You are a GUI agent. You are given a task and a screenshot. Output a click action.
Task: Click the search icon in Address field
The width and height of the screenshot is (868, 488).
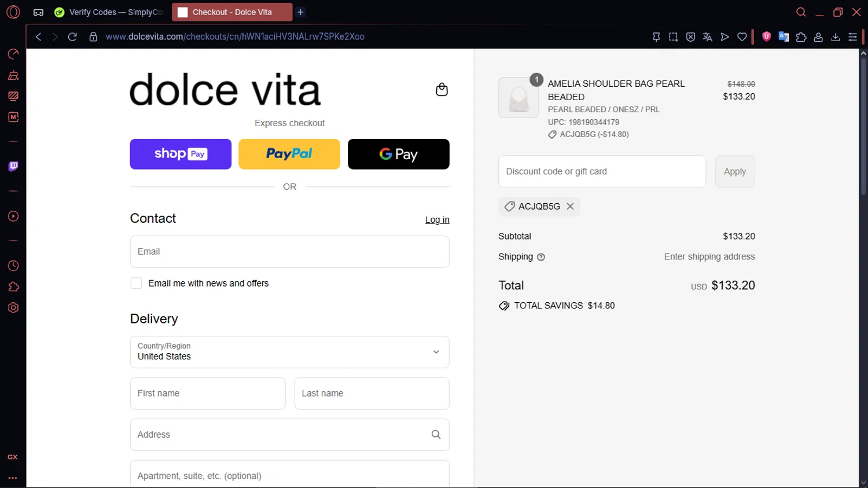click(x=436, y=435)
